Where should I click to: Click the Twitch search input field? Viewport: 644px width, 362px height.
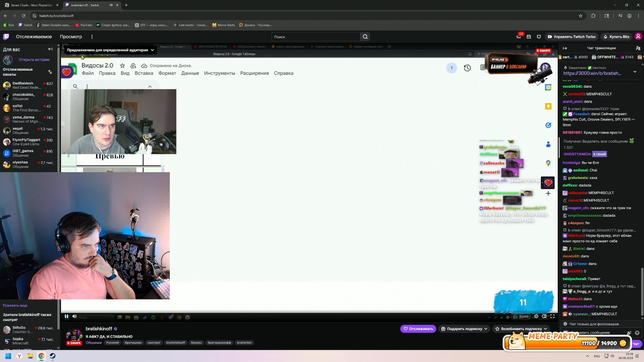tap(315, 37)
